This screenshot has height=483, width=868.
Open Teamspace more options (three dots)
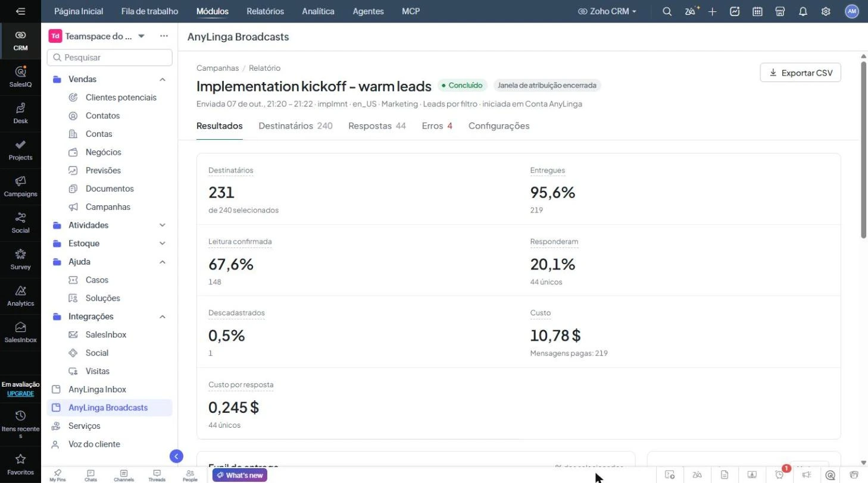164,36
